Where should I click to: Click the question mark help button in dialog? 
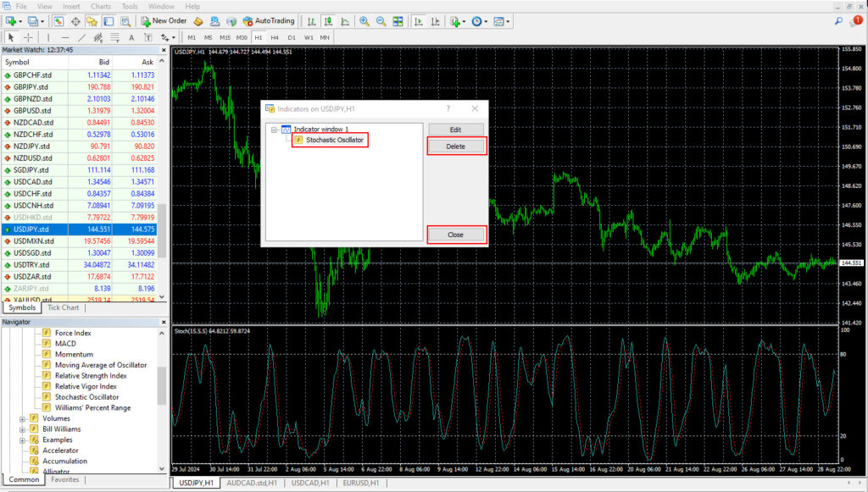(448, 109)
